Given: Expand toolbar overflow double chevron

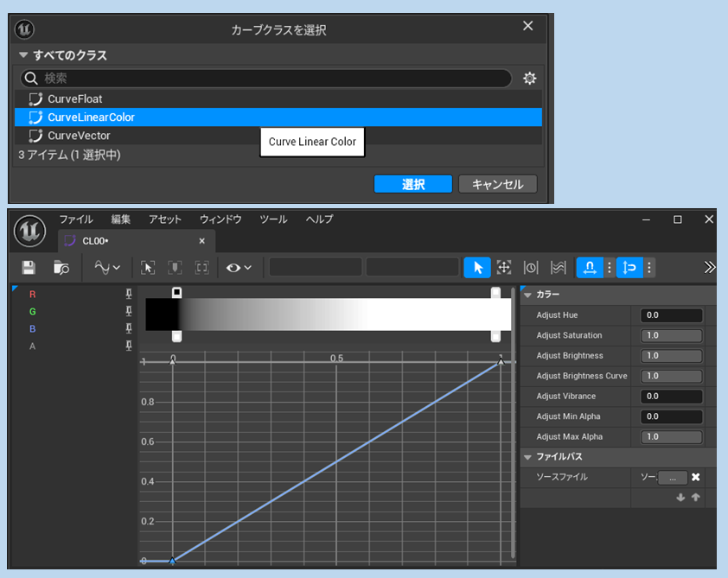Looking at the screenshot, I should (710, 267).
